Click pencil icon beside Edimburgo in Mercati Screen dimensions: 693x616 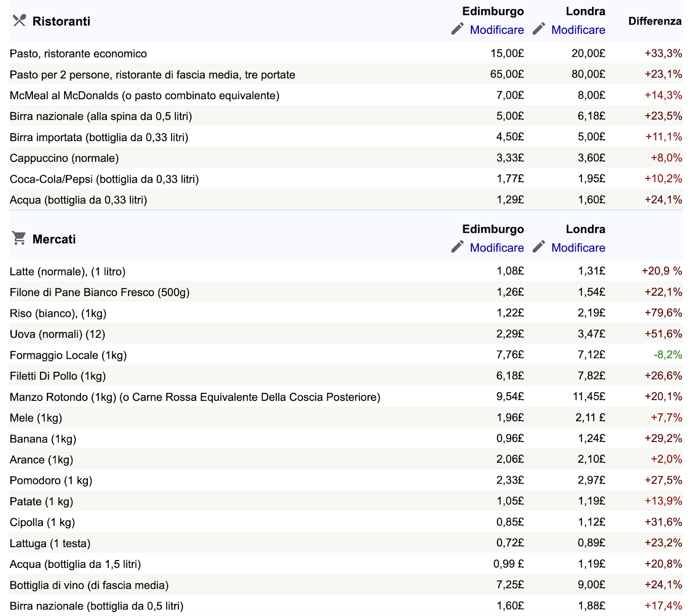(x=457, y=247)
